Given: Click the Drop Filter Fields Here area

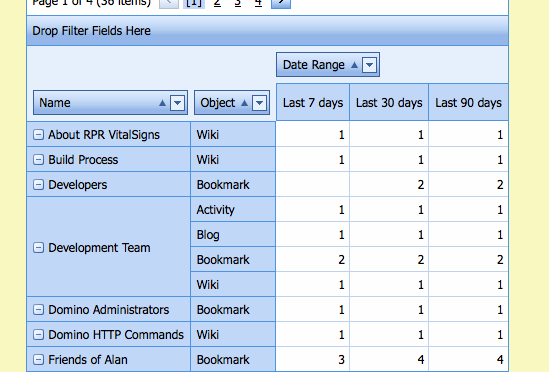Looking at the screenshot, I should click(267, 31).
